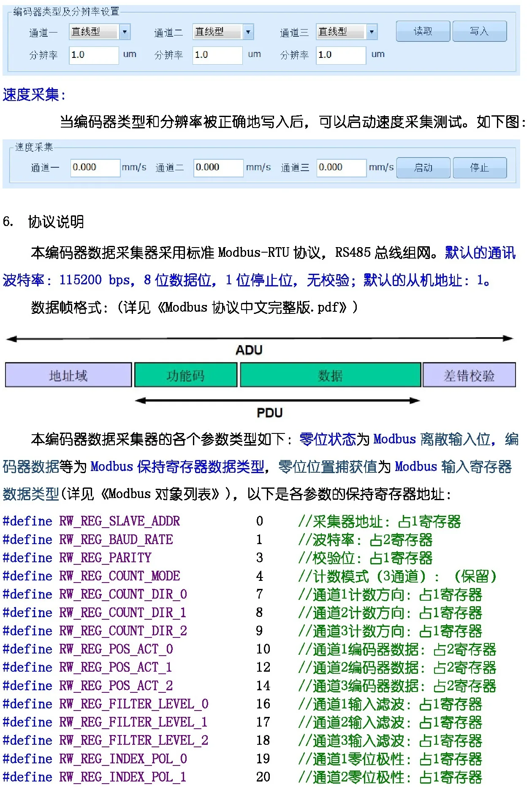
Task: Click the 零位状态 blue text
Action: pos(328,439)
